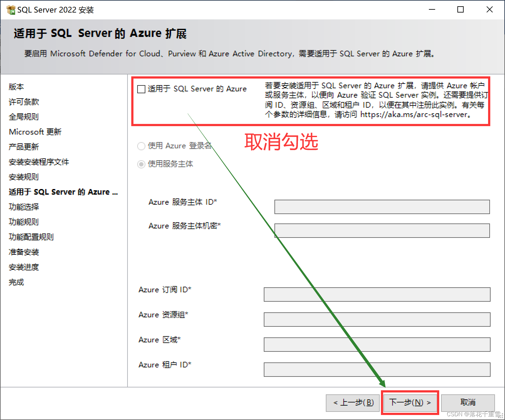Go back with the 上一步(B) button
Viewport: 505px width, 420px height.
tap(353, 403)
